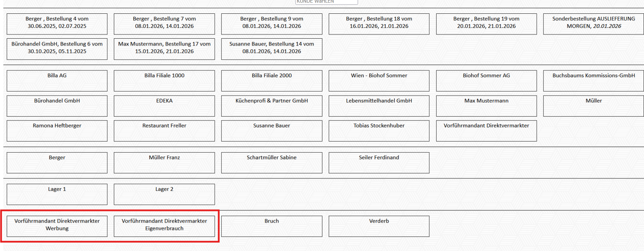
Task: Choose Sonderbestellung Auslieferung Morgen
Action: [x=593, y=24]
